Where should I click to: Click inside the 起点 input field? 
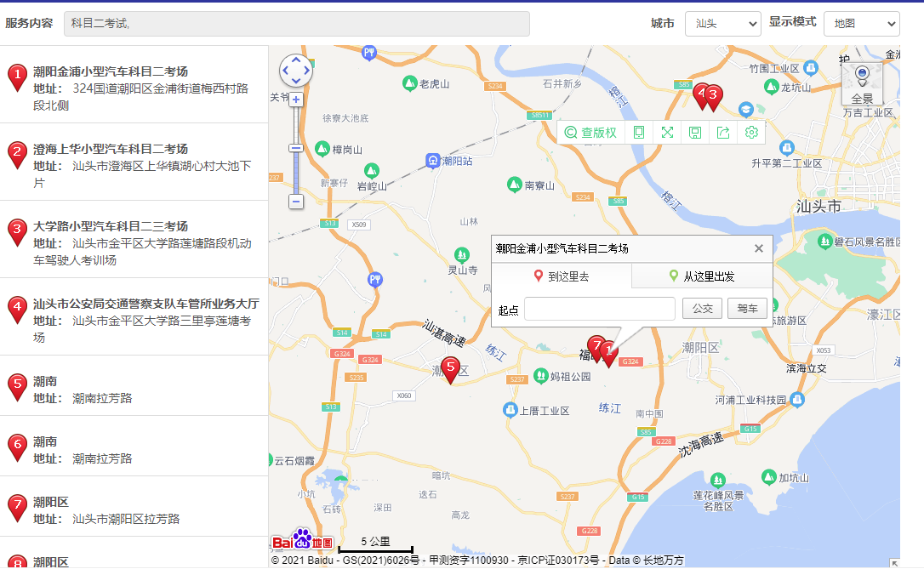click(x=599, y=309)
